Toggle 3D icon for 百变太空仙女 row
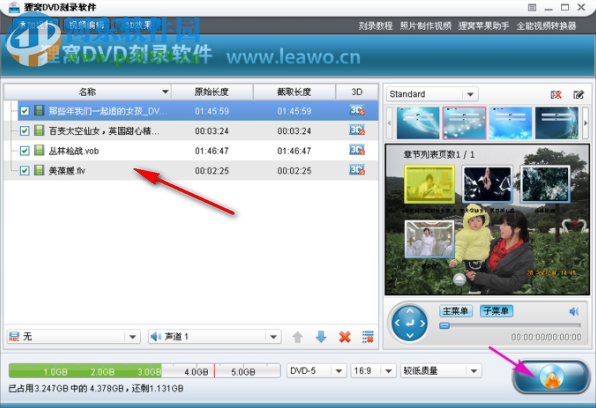The width and height of the screenshot is (596, 408). point(357,130)
